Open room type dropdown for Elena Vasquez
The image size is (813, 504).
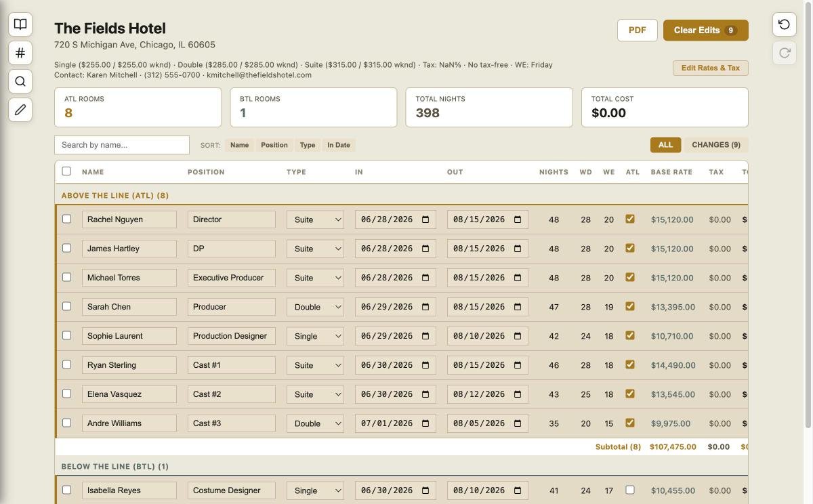tap(315, 394)
